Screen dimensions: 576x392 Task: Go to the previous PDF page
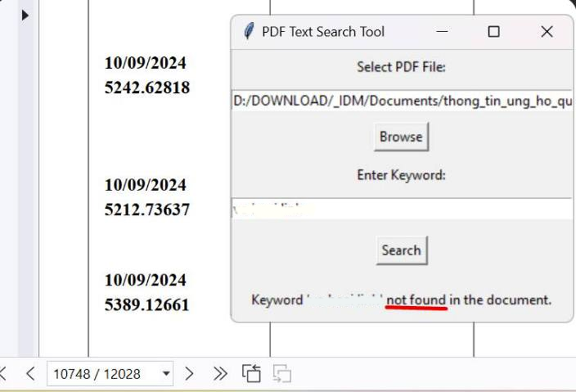point(31,374)
